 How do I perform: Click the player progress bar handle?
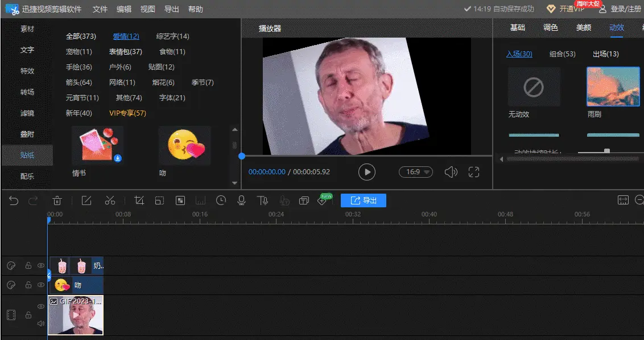click(x=241, y=156)
